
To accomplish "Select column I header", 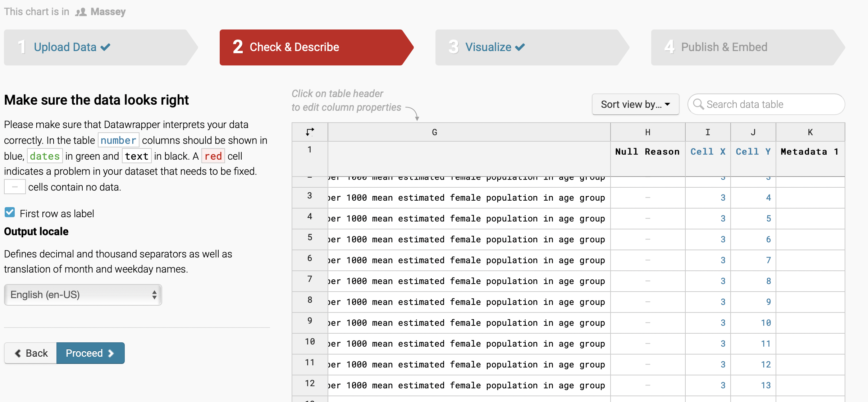I will tap(708, 132).
